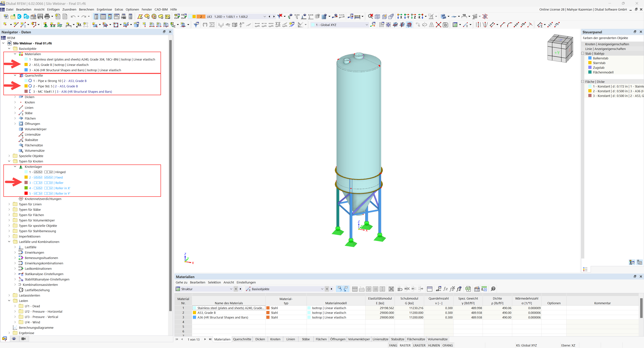Image resolution: width=644 pixels, height=348 pixels.
Task: Click the A53 Grade B color swatch in row 2
Action: pyautogui.click(x=195, y=313)
